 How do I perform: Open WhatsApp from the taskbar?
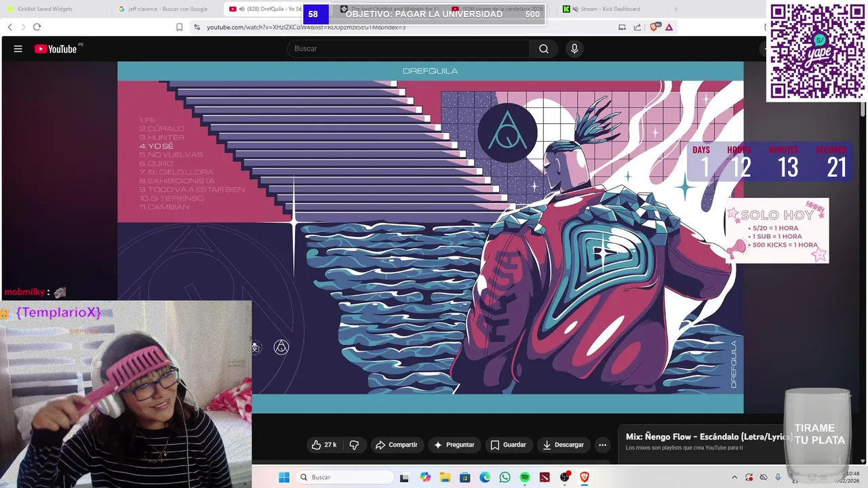[x=505, y=477]
